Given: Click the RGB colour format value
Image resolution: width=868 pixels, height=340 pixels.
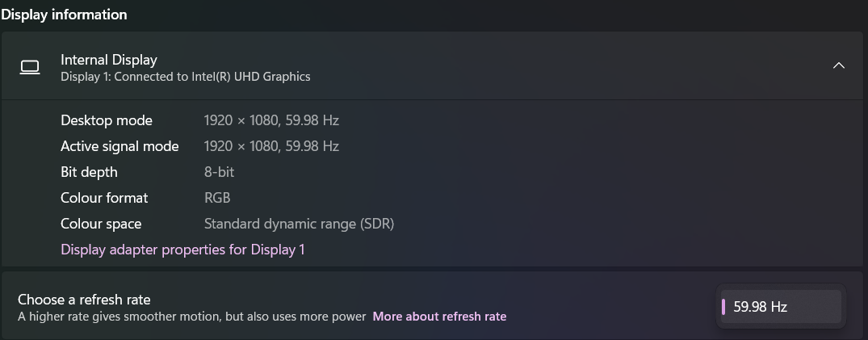Looking at the screenshot, I should pyautogui.click(x=217, y=198).
